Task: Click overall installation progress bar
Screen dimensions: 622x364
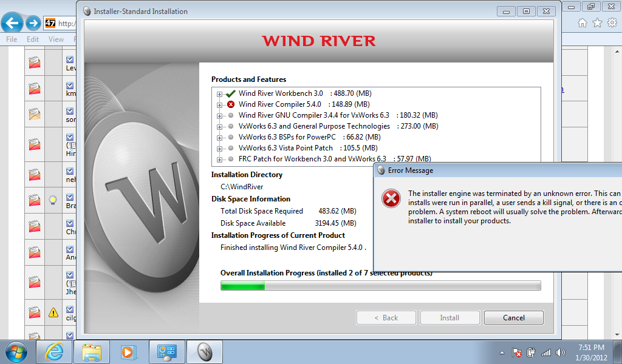Action: tap(380, 286)
